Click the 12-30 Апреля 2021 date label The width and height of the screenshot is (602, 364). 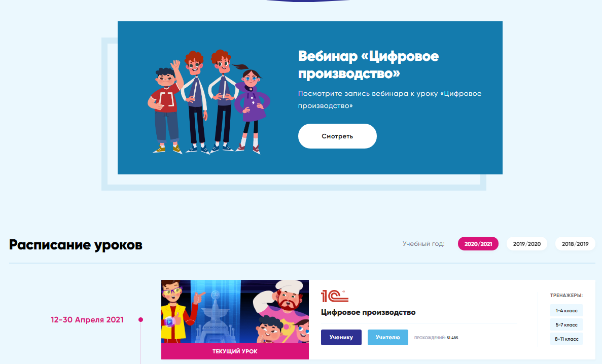click(x=87, y=320)
